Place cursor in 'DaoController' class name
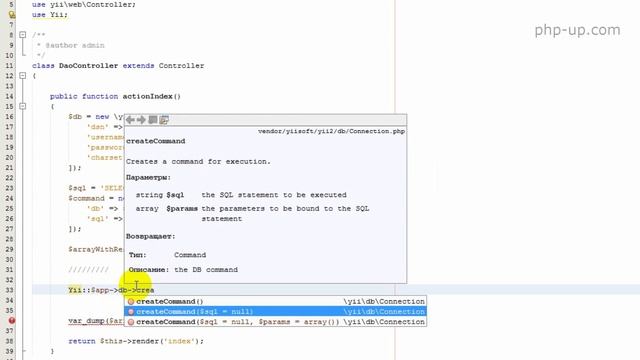This screenshot has width=640, height=360. [89, 66]
